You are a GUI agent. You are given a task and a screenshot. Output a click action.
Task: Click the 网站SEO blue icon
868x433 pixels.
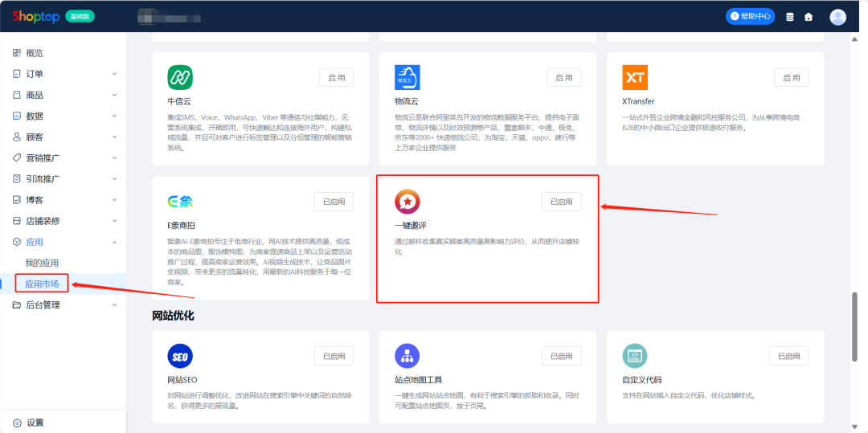point(180,356)
